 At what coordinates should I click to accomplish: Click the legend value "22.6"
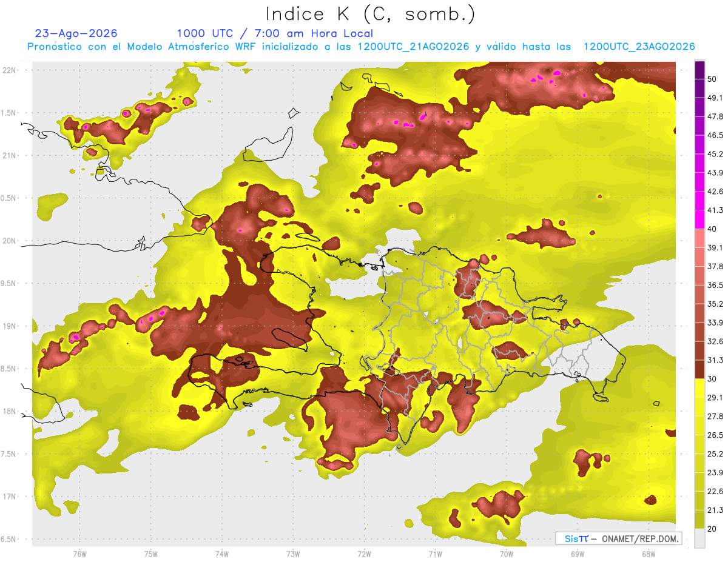pyautogui.click(x=715, y=492)
